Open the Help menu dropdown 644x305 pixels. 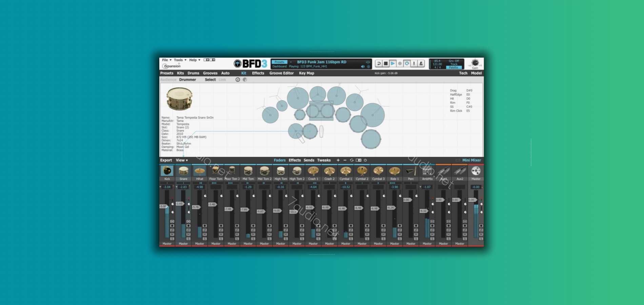[x=195, y=60]
